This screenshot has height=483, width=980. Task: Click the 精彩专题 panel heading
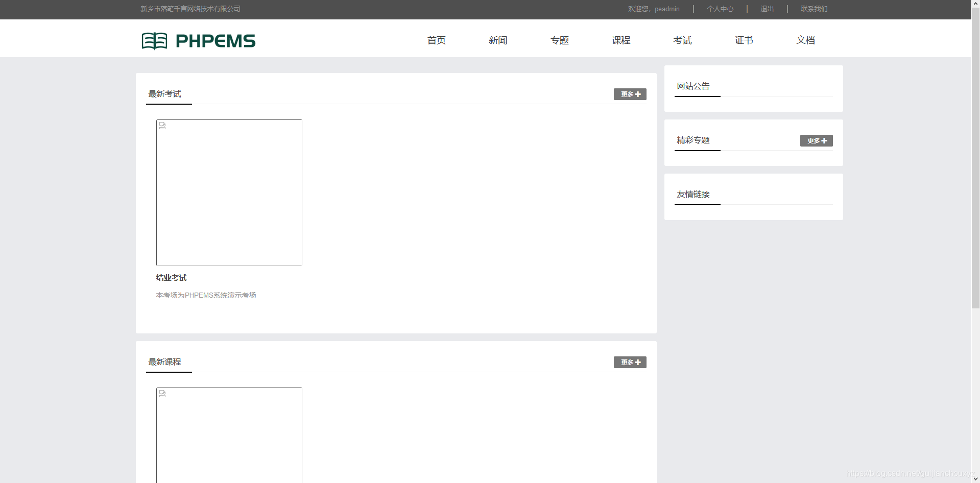click(693, 140)
